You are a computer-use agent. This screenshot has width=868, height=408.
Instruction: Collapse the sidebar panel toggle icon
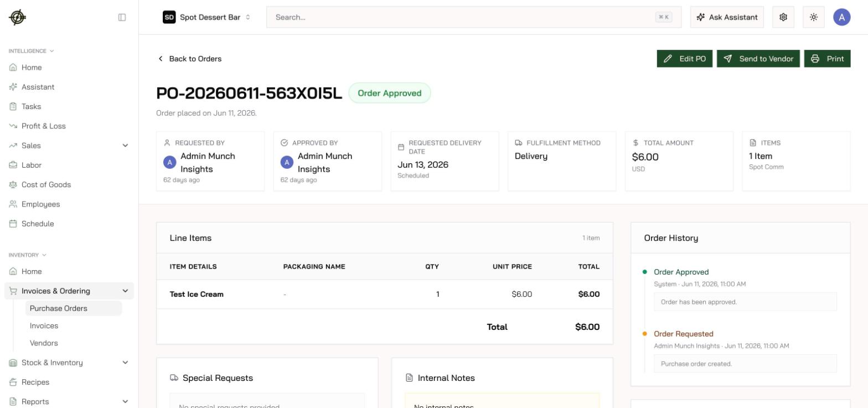122,17
